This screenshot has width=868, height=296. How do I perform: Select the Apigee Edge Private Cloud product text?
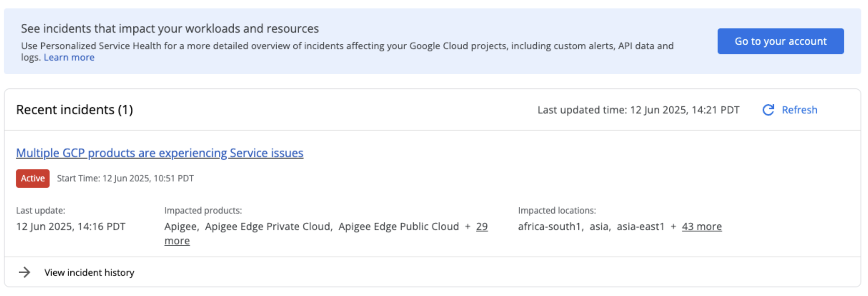pos(268,227)
